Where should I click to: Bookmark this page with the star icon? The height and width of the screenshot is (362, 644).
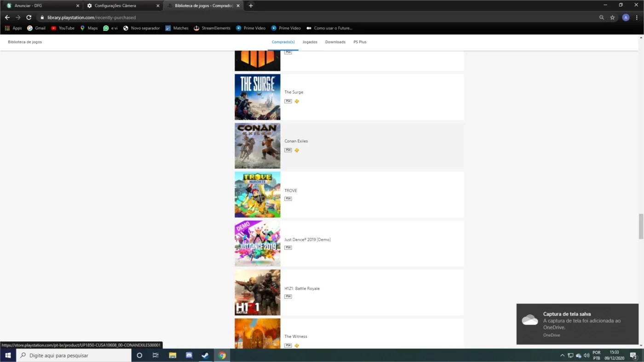(x=612, y=17)
